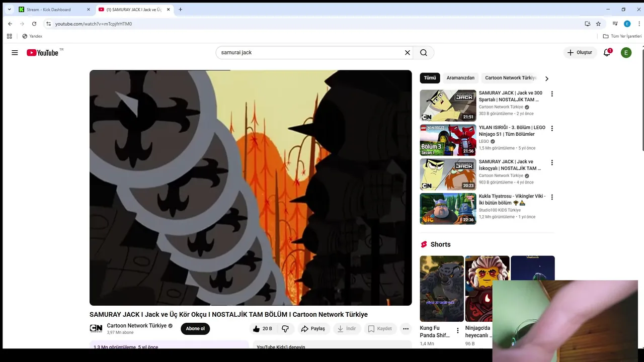The height and width of the screenshot is (362, 644).
Task: Select the Tümü filter chip
Action: [430, 78]
